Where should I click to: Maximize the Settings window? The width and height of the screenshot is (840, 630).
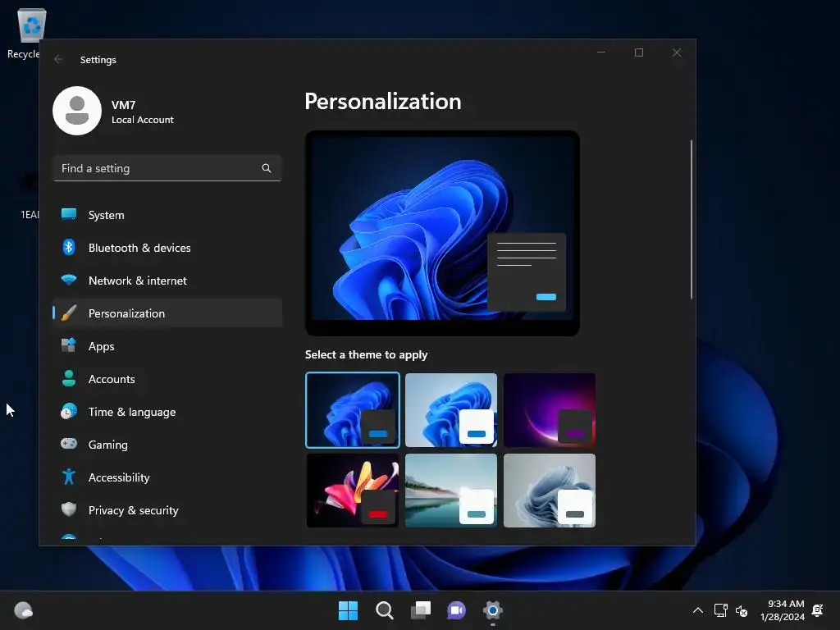click(x=639, y=52)
